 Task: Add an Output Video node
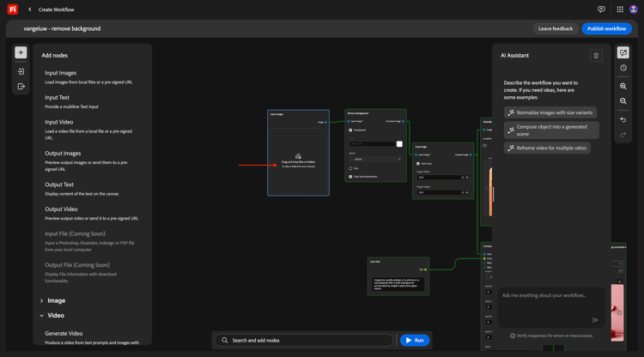point(91,214)
